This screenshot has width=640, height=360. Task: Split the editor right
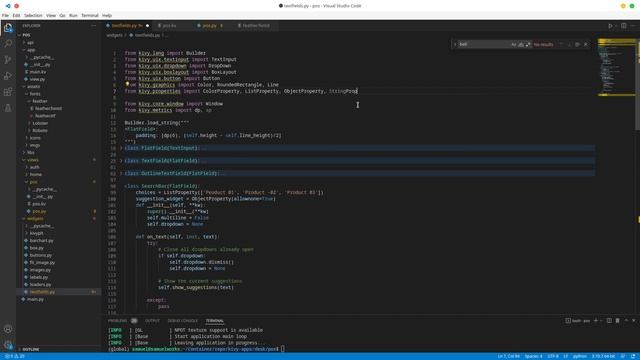tap(624, 26)
